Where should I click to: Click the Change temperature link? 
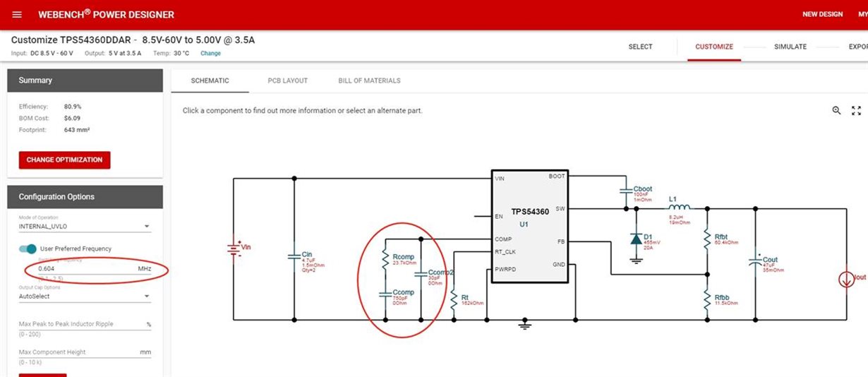210,54
